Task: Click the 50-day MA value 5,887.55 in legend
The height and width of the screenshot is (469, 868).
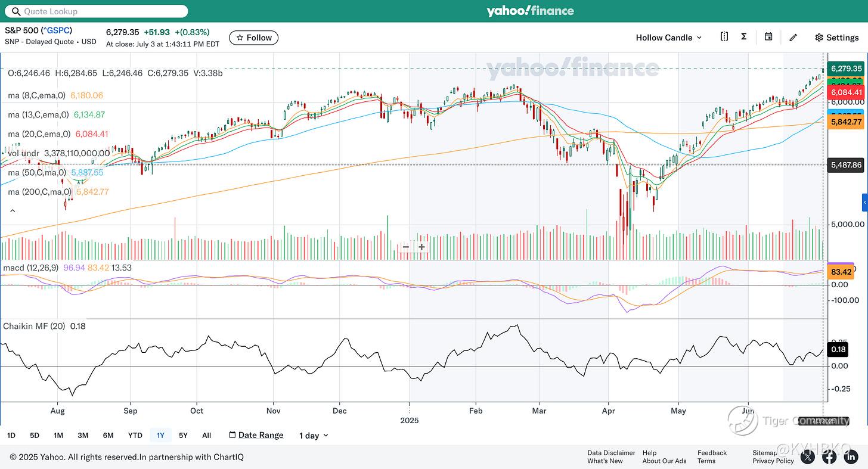Action: [87, 173]
